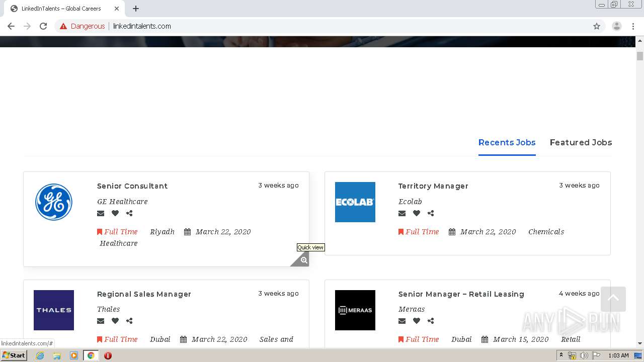Click the GE Healthcare company name
This screenshot has width=644, height=362.
pyautogui.click(x=122, y=202)
